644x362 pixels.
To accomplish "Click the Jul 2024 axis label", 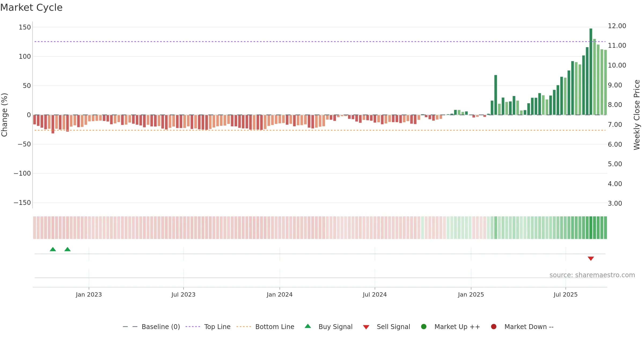I will pyautogui.click(x=375, y=295).
